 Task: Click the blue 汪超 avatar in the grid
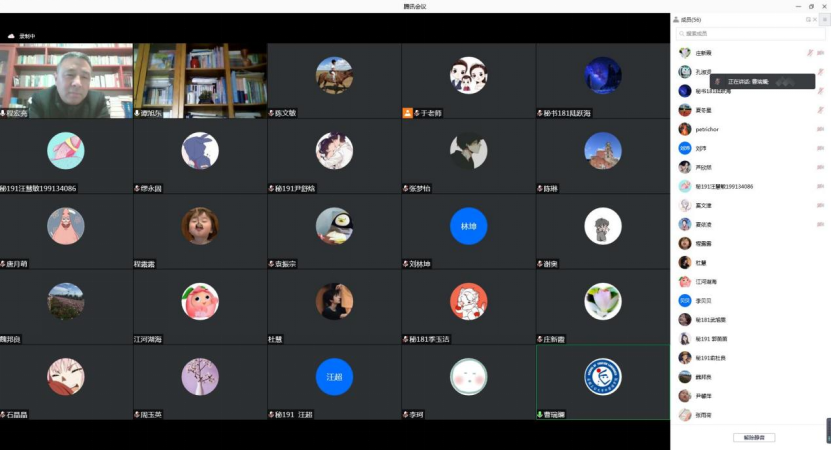[334, 376]
